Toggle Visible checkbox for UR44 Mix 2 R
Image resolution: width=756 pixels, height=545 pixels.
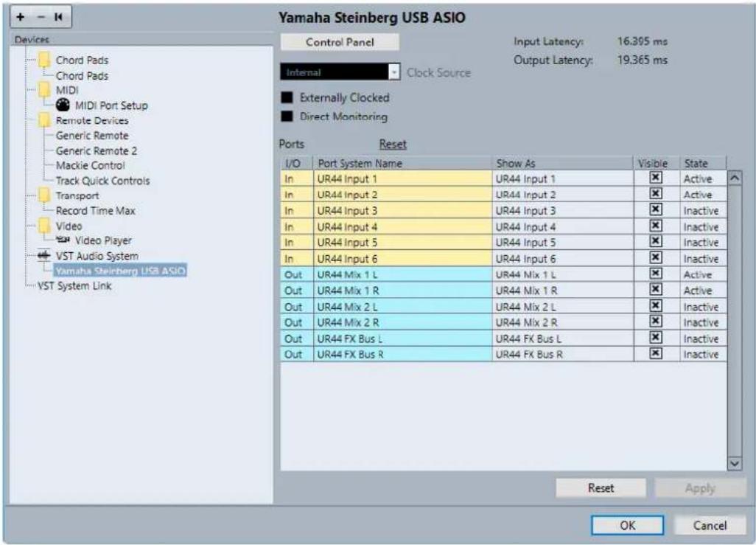pos(655,322)
